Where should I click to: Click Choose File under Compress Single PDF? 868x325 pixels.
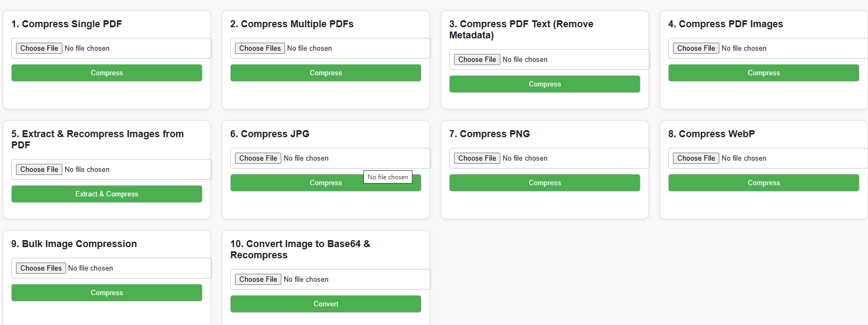[39, 48]
